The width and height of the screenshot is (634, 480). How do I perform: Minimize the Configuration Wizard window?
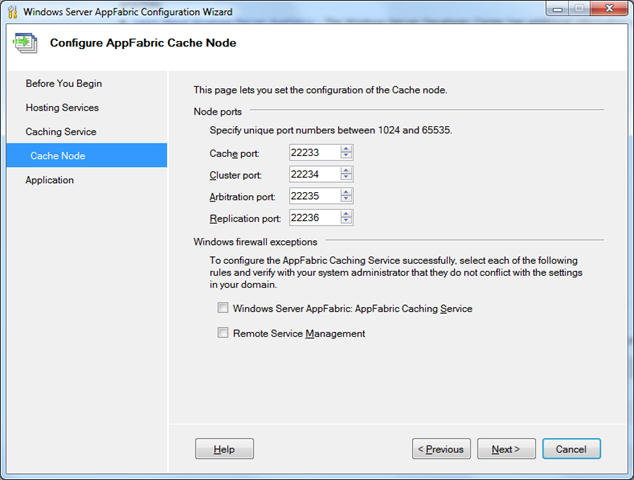558,8
